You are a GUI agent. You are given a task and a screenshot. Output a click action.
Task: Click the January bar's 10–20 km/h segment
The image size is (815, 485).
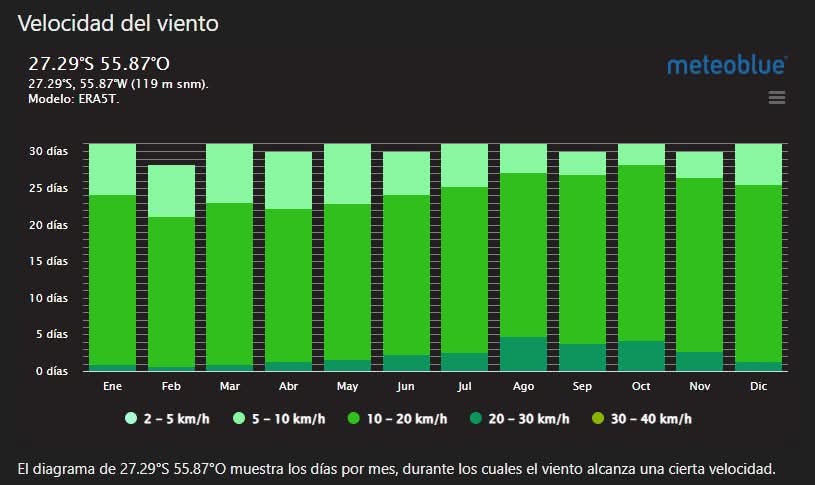pos(112,280)
